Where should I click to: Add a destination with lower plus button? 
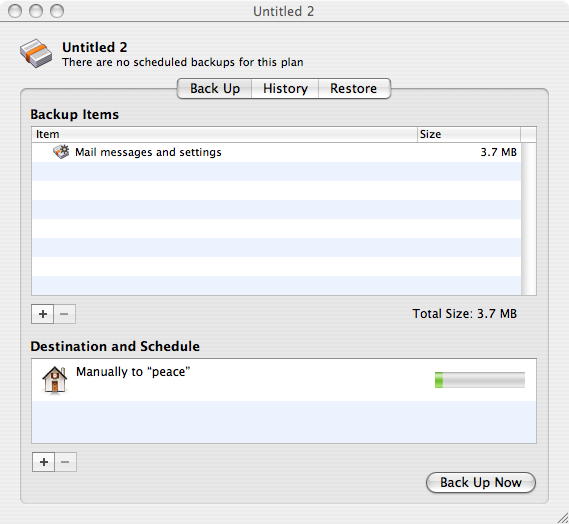(44, 462)
